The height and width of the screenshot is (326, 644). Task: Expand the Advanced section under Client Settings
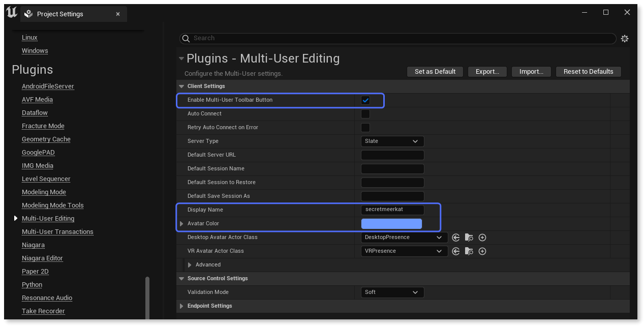[x=191, y=264]
